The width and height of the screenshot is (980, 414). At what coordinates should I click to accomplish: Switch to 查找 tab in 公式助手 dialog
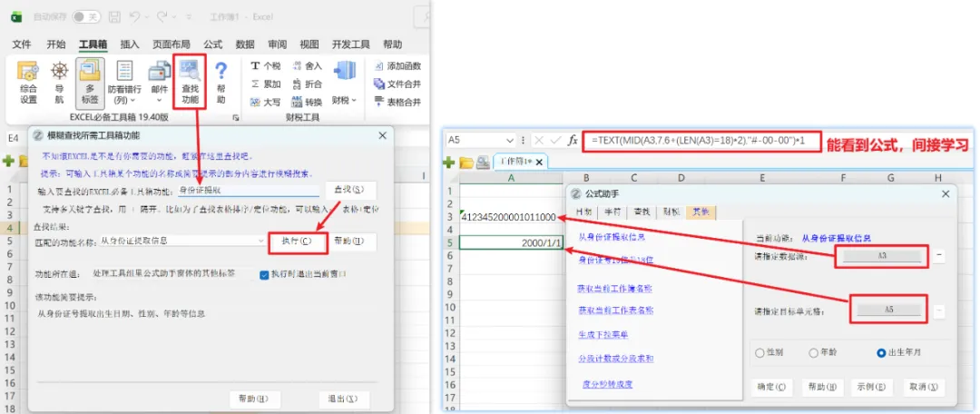click(642, 212)
